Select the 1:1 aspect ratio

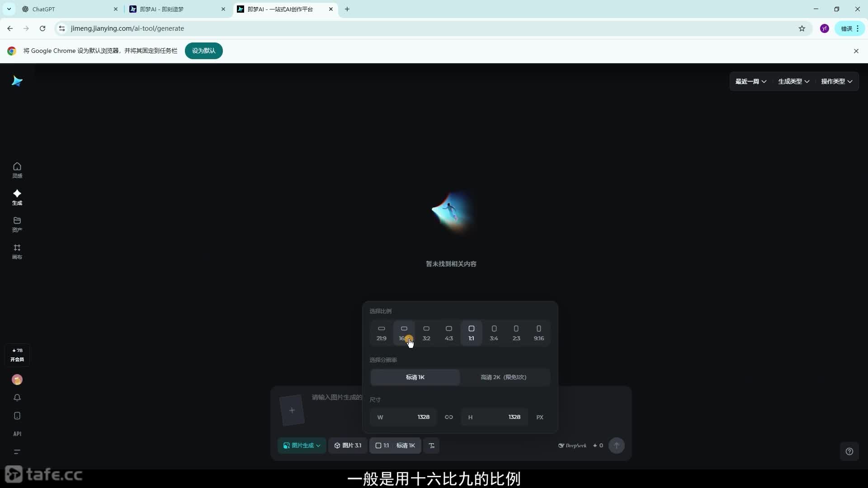point(472,333)
